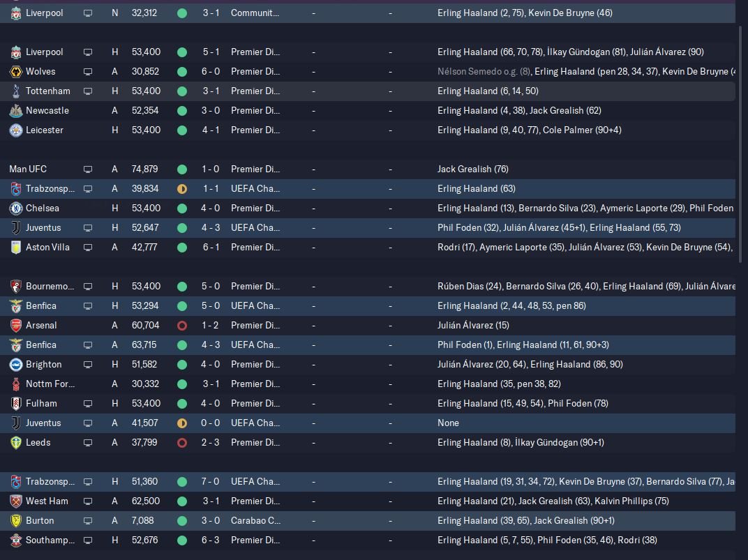Click the West Ham club badge
Viewport: 748px width, 560px height.
(16, 501)
